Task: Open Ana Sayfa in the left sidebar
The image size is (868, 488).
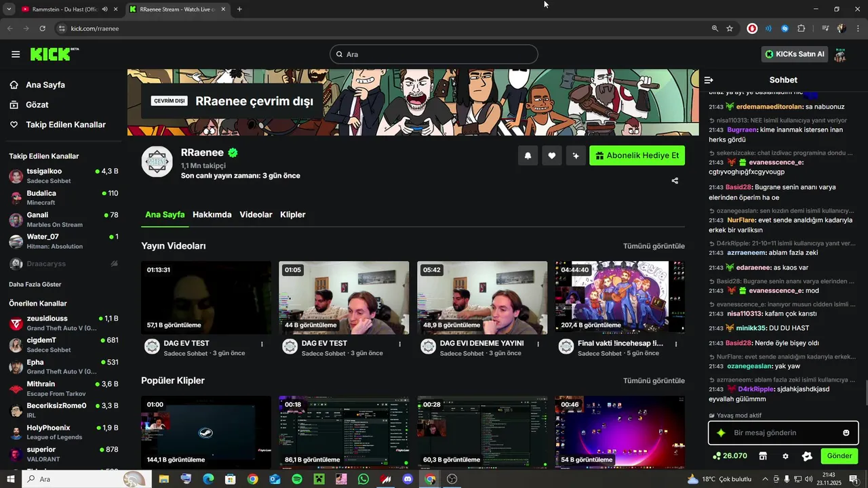Action: (x=45, y=85)
